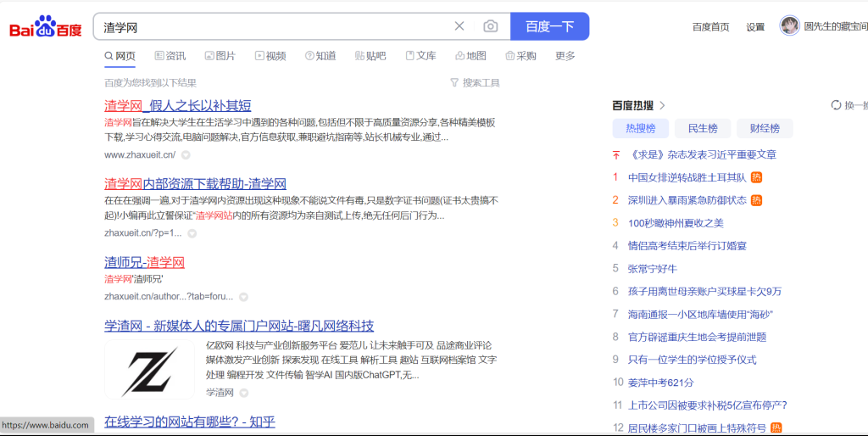868x436 pixels.
Task: Click 百度首页 link
Action: (x=711, y=26)
